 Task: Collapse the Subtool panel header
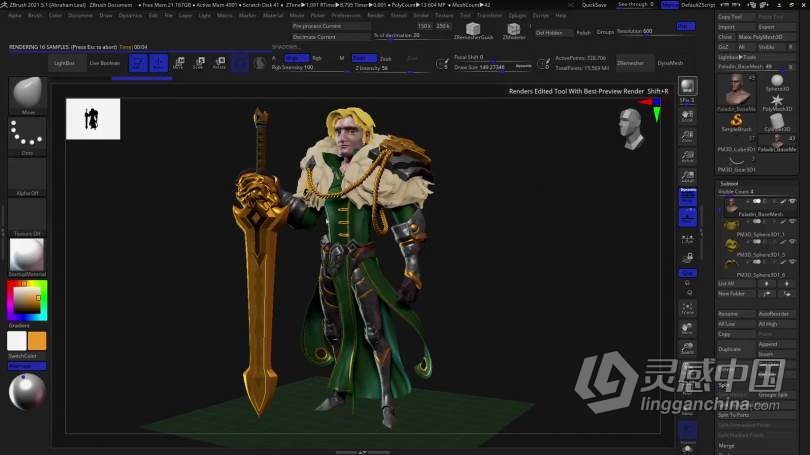point(729,183)
